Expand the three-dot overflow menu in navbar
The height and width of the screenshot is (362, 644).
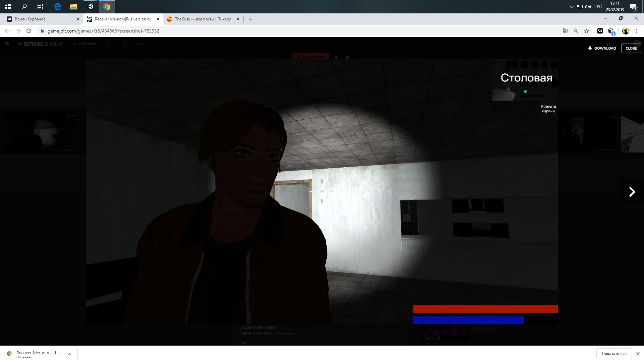click(x=108, y=43)
